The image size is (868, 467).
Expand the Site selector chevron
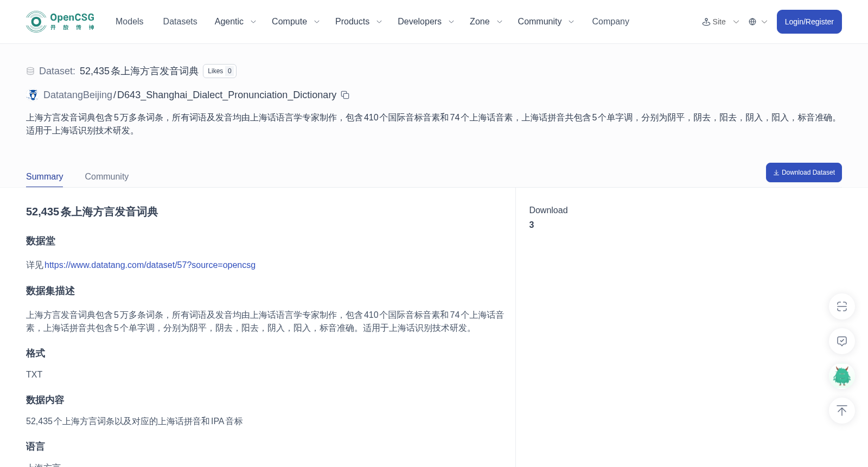point(736,22)
